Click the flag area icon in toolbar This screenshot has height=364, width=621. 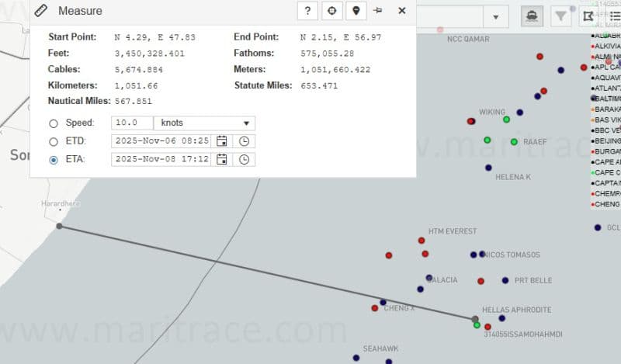588,16
